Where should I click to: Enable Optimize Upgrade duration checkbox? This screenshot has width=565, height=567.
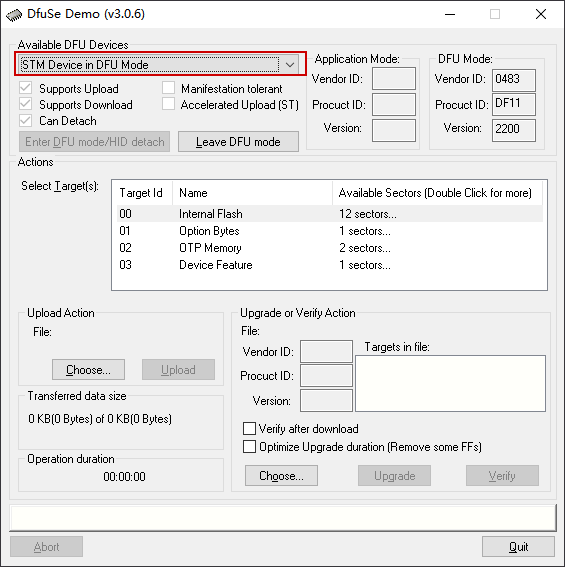point(249,447)
